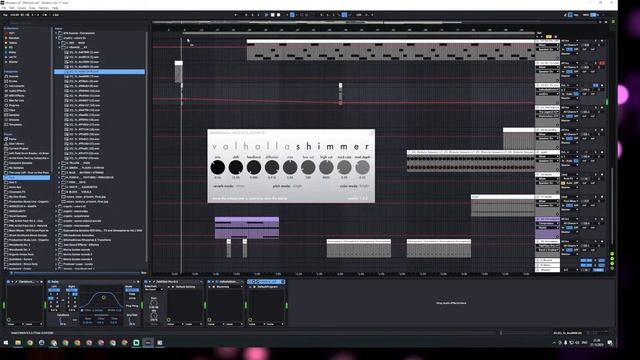The width and height of the screenshot is (640, 360).
Task: Close the Valhalla Shimmer plugin window
Action: click(x=371, y=133)
